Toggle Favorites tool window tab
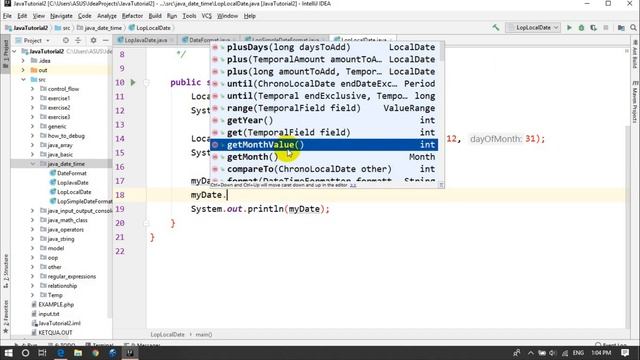The image size is (640, 360). (x=6, y=316)
